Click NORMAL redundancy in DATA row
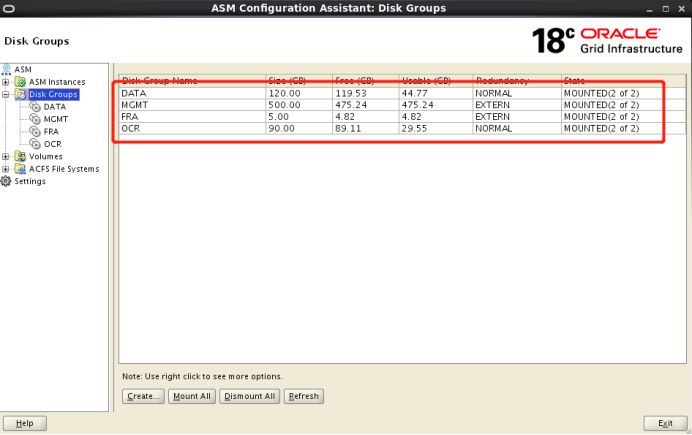Viewport: 692px width, 435px height. coord(493,93)
